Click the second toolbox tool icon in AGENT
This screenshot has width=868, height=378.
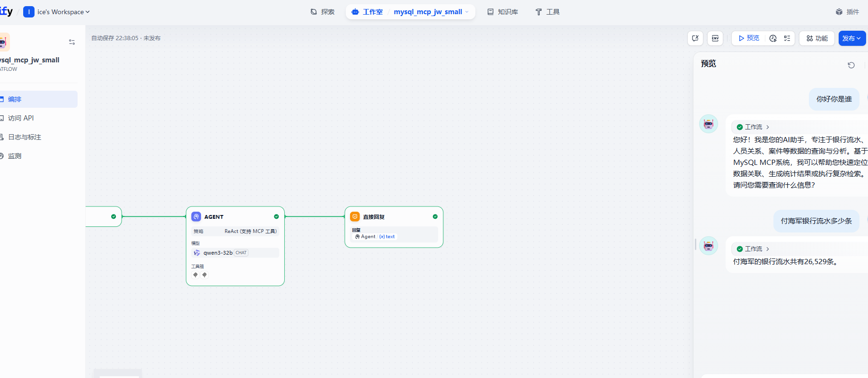pos(204,275)
